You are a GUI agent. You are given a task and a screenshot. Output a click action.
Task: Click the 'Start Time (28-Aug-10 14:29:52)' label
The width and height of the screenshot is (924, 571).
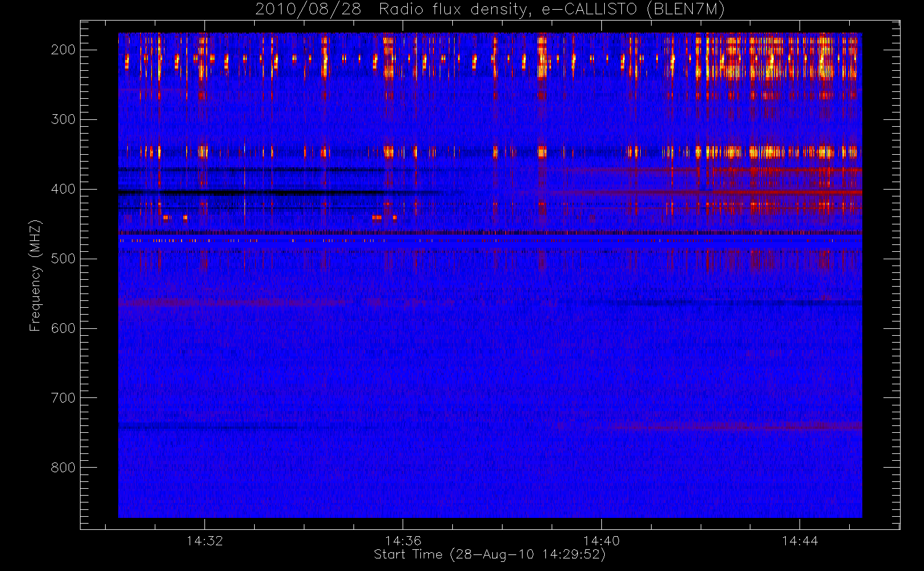489,554
